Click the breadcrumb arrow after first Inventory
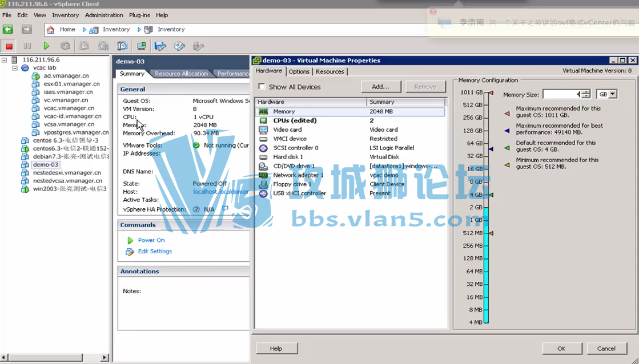Image resolution: width=639 pixels, height=364 pixels. [x=139, y=29]
